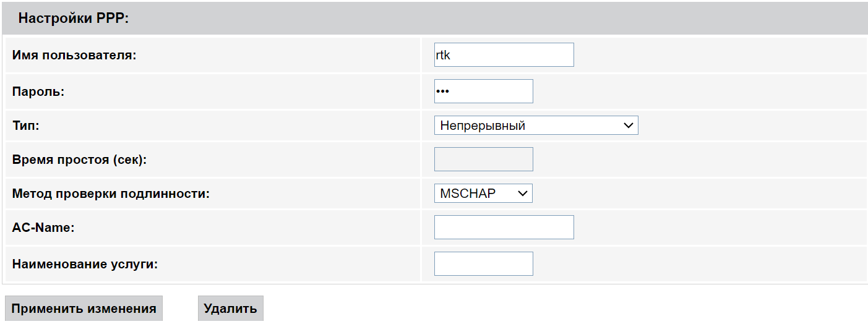The height and width of the screenshot is (324, 868).
Task: Click the Время простоя (сек) label
Action: click(80, 159)
